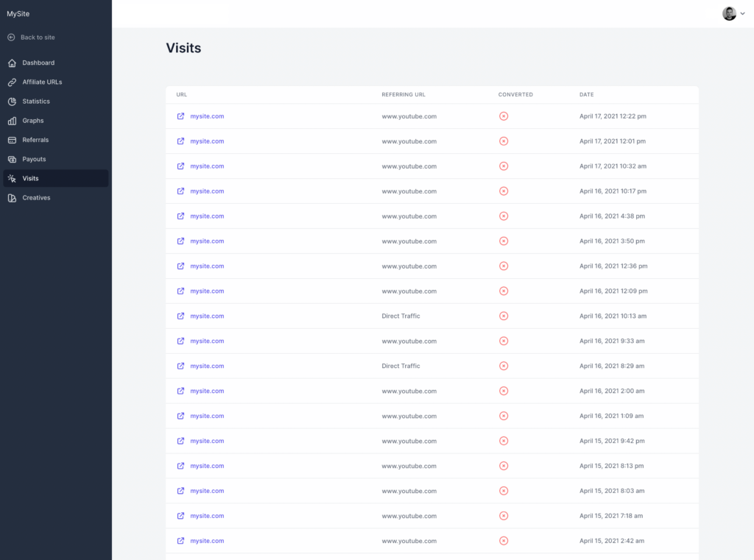The image size is (754, 560).
Task: Click the not-converted X icon for April 15, 2021 9:42 pm
Action: click(504, 441)
